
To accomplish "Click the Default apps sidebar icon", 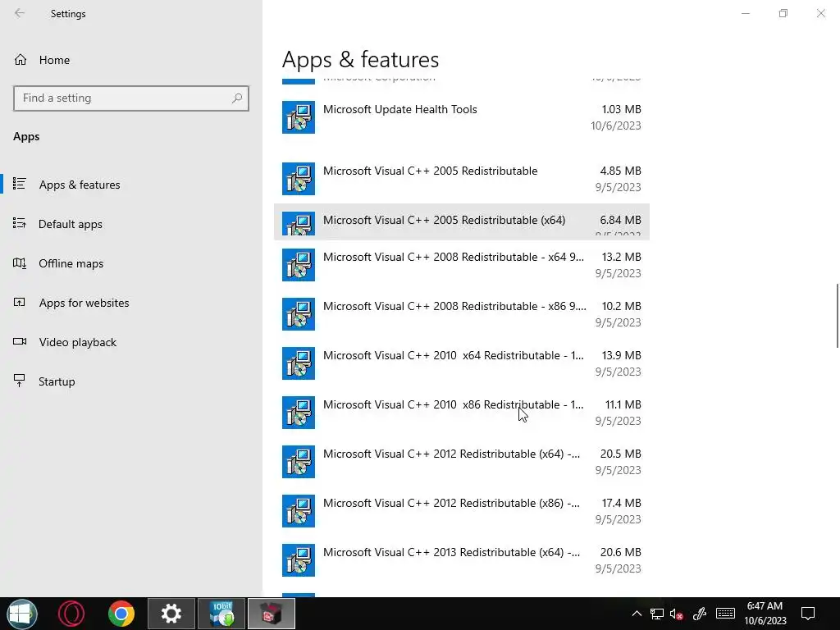I will coord(20,223).
